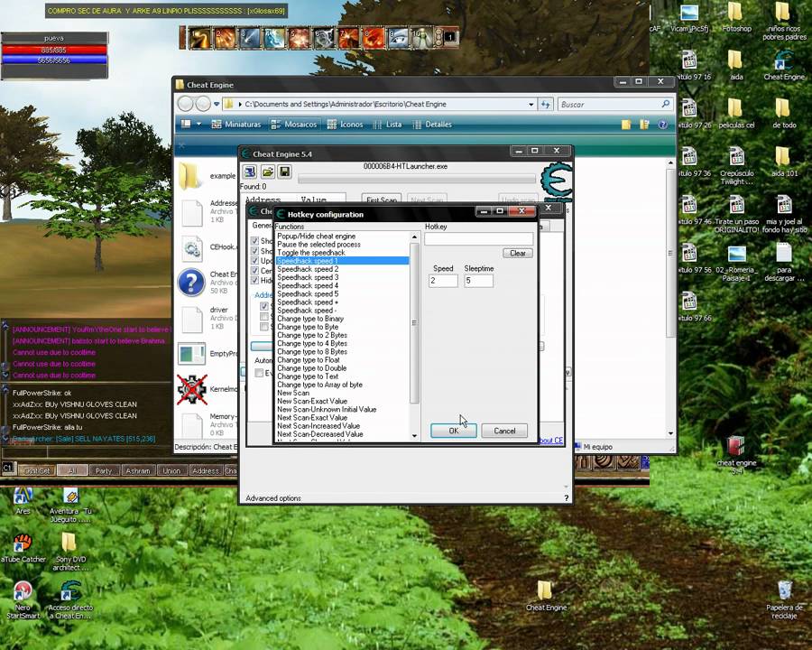
Task: Open the example folder icon in Explorer
Action: click(x=190, y=176)
